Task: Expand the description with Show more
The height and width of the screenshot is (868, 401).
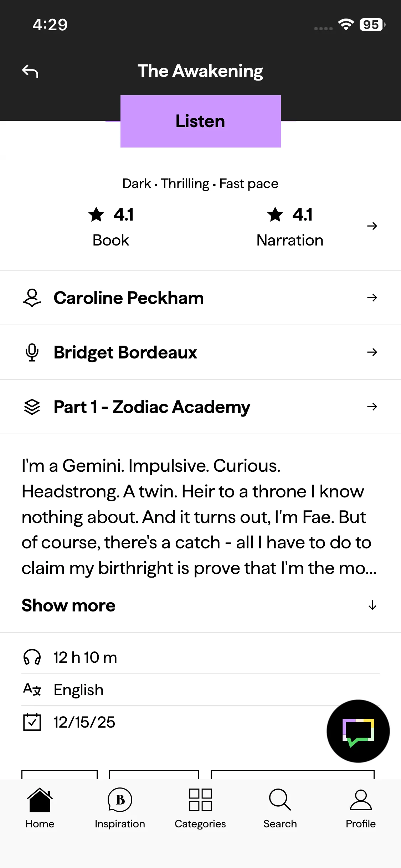Action: (x=68, y=605)
